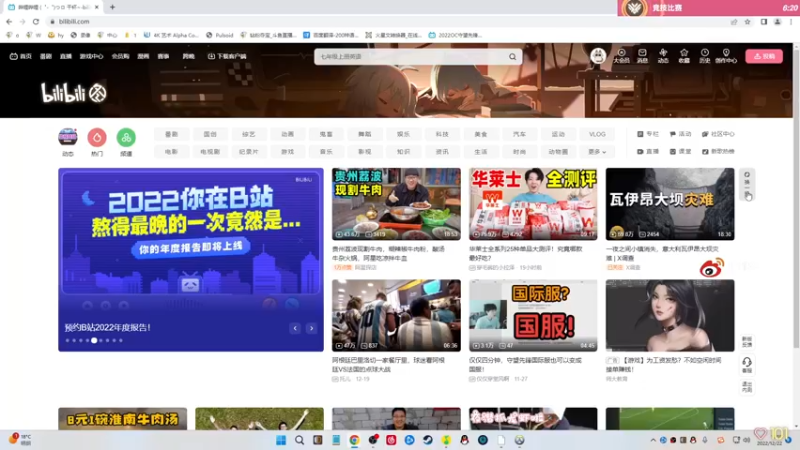800x450 pixels.
Task: Open the Steam icon in taskbar
Action: [428, 440]
